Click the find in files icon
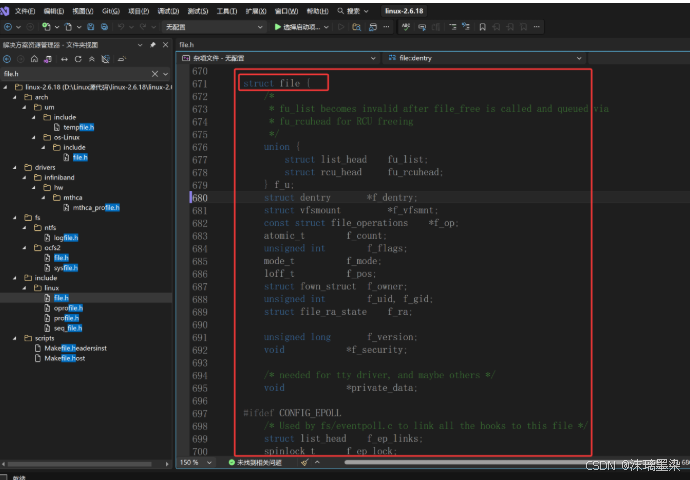 [356, 27]
